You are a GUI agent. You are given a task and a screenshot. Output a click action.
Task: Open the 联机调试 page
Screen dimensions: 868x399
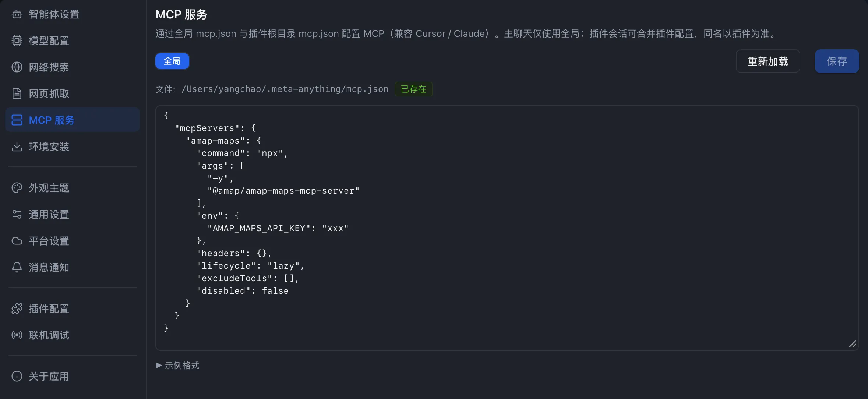click(73, 335)
